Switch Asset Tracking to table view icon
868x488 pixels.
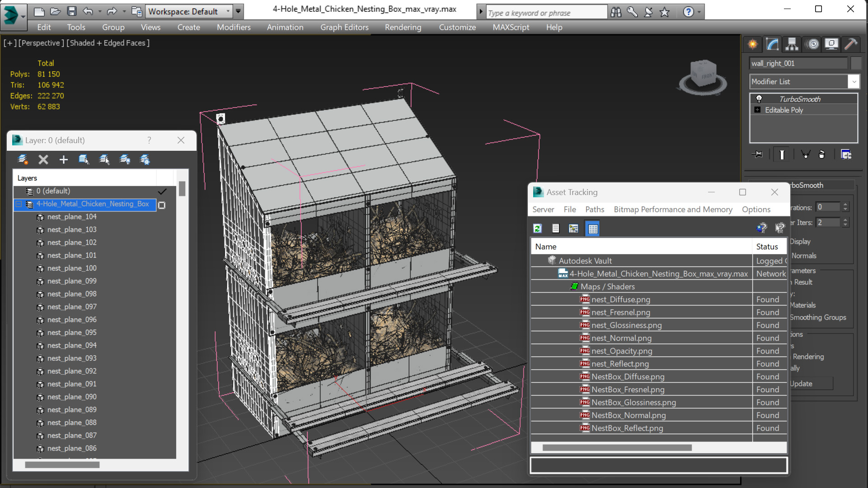point(592,228)
